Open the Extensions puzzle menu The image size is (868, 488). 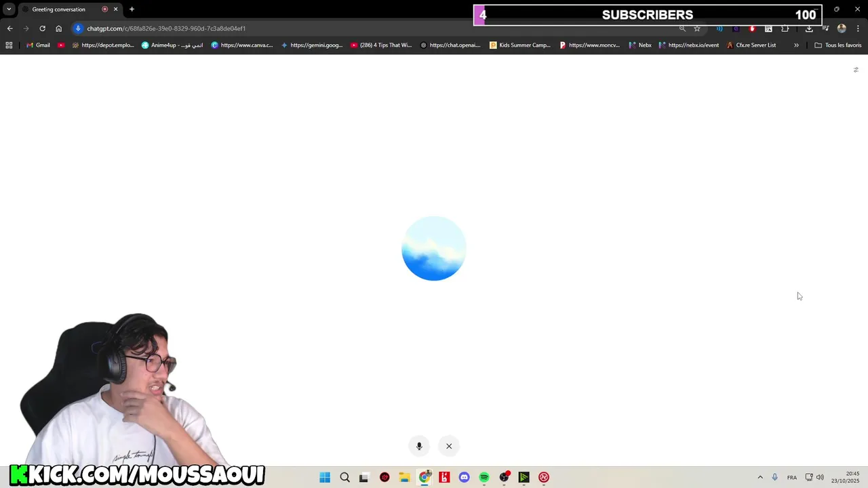[x=785, y=28]
